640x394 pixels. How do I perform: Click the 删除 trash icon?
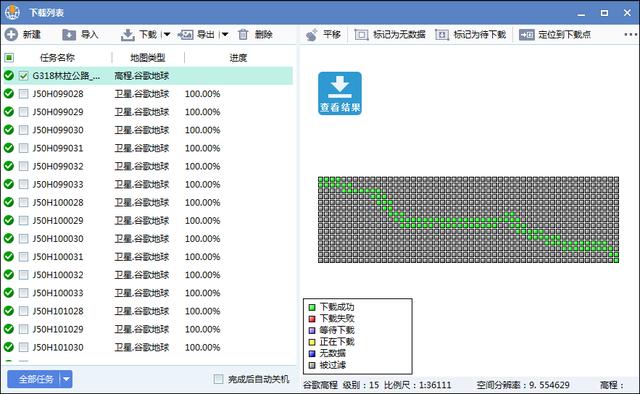pyautogui.click(x=243, y=35)
